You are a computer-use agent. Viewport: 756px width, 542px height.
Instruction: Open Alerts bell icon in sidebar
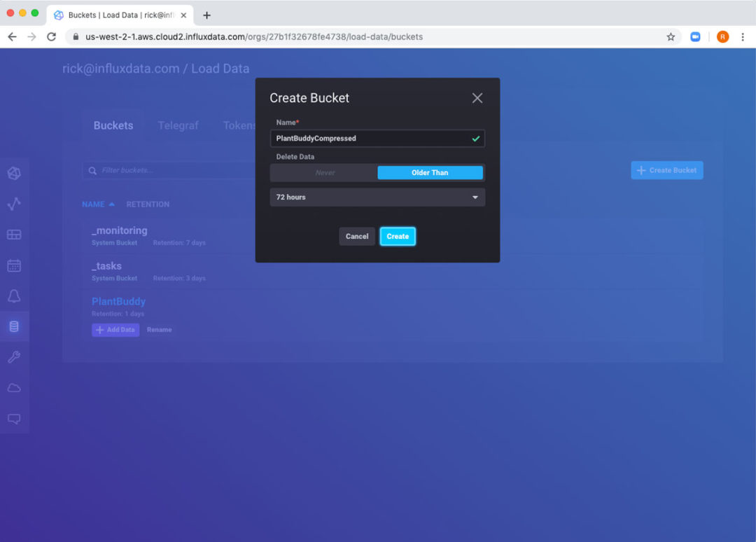14,296
